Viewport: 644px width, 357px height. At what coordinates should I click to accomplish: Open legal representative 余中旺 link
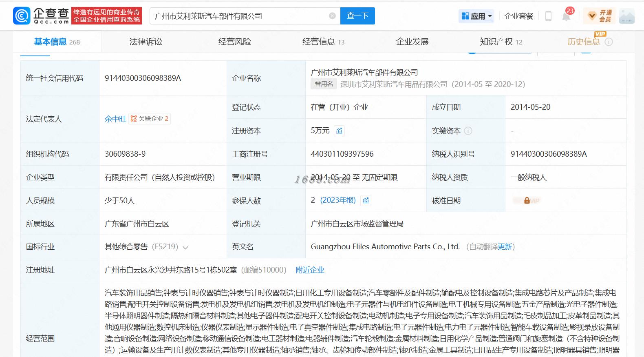pyautogui.click(x=115, y=119)
